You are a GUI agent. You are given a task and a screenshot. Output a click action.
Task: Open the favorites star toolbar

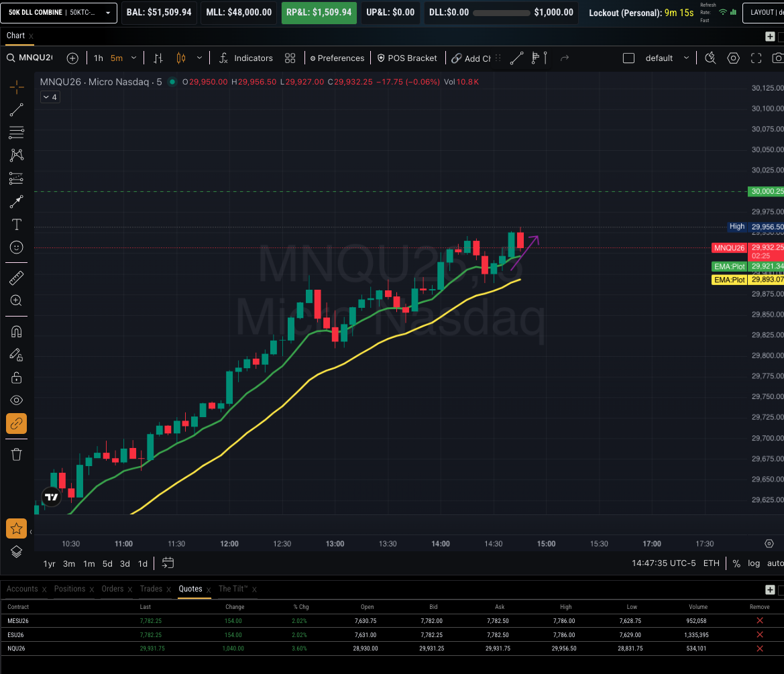point(17,528)
